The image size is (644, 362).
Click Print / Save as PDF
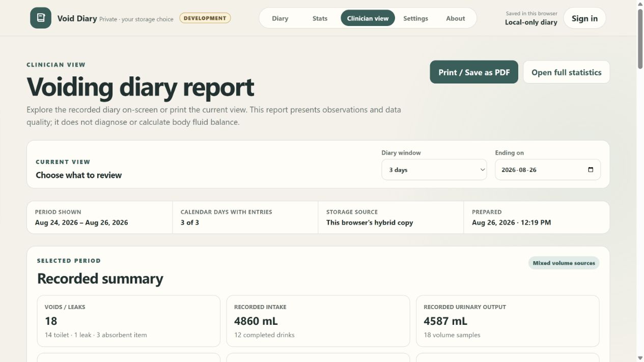coord(474,72)
